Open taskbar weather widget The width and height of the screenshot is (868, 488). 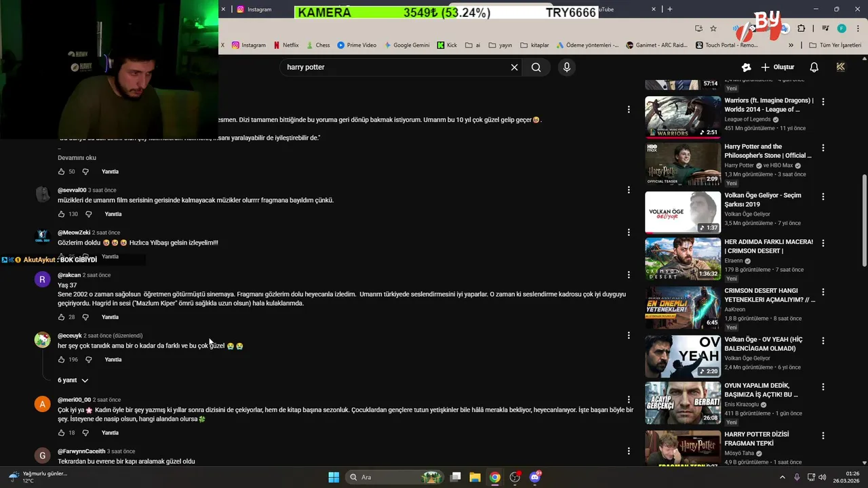[x=37, y=477]
